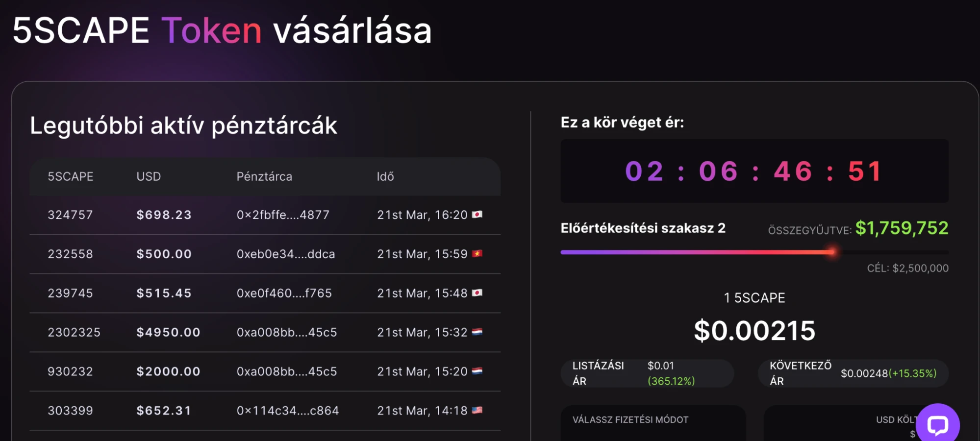Click the Idő column header

tap(385, 176)
